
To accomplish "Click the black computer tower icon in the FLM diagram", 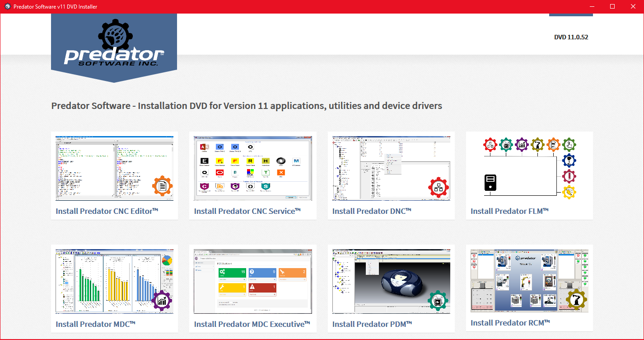I will pyautogui.click(x=490, y=183).
